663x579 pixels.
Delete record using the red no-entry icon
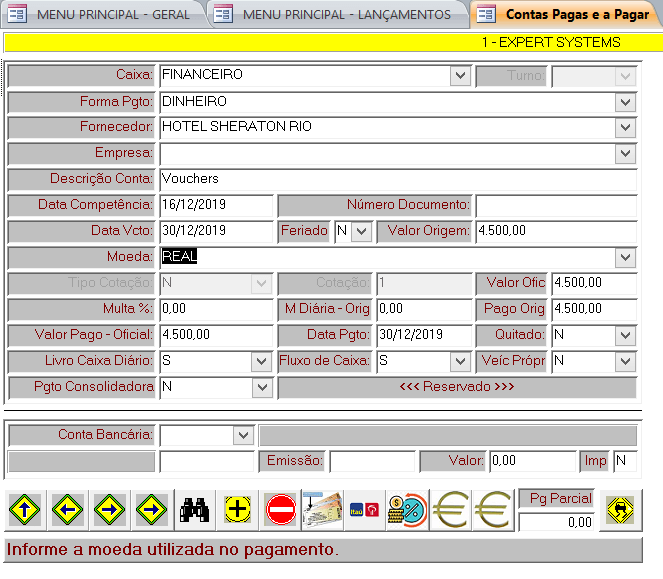(x=281, y=510)
